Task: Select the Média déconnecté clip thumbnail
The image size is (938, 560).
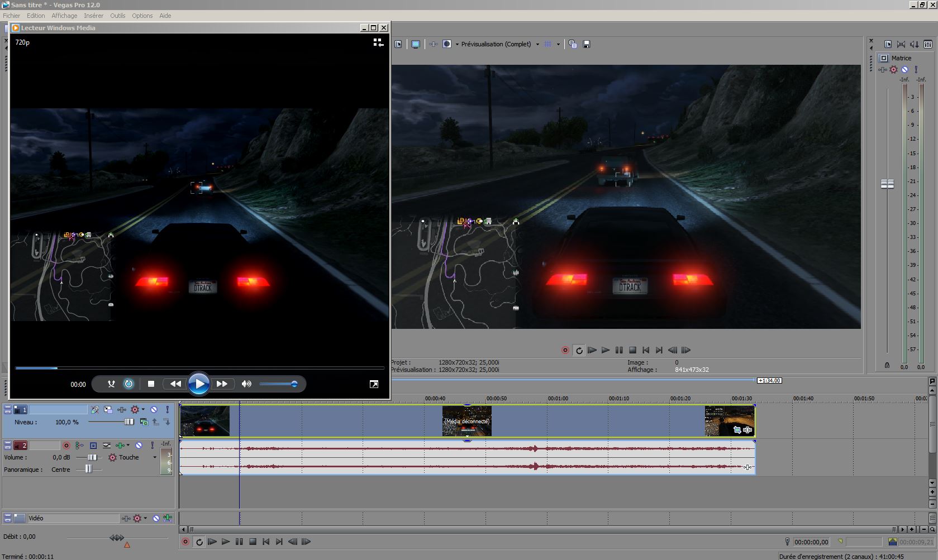Action: (466, 421)
